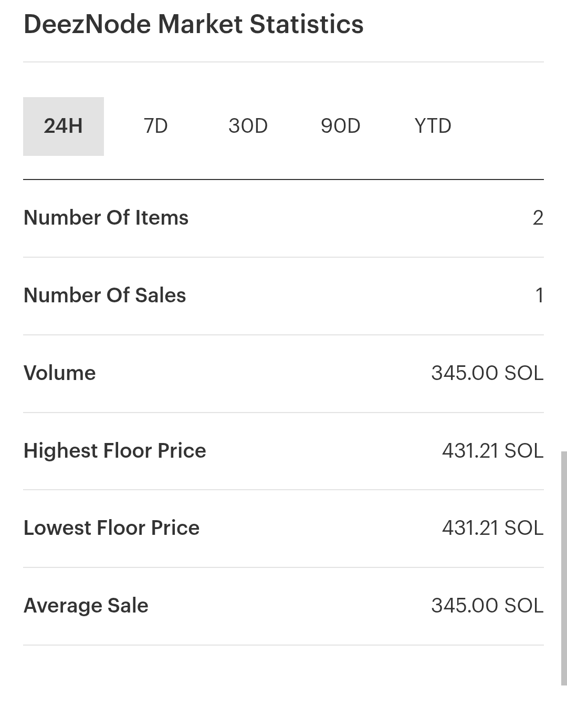Click the Highest Floor Price value
This screenshot has height=728, width=567.
(x=492, y=451)
